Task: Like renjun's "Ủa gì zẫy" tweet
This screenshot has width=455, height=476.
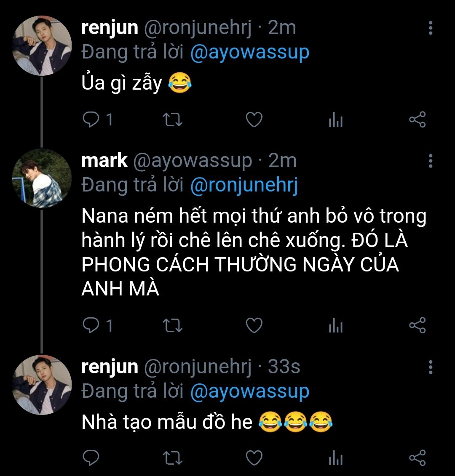Action: click(x=254, y=120)
